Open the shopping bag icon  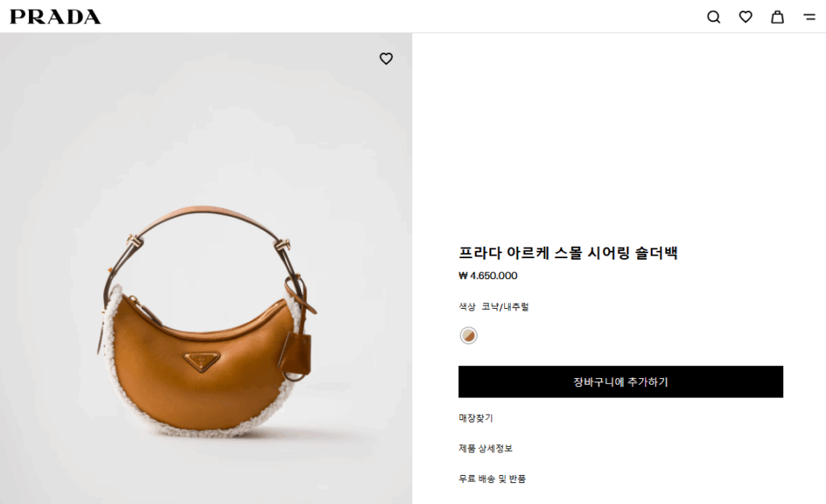778,17
